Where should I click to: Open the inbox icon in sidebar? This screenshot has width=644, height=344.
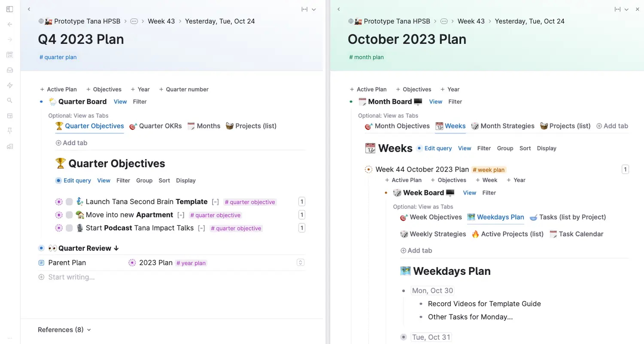(x=10, y=70)
